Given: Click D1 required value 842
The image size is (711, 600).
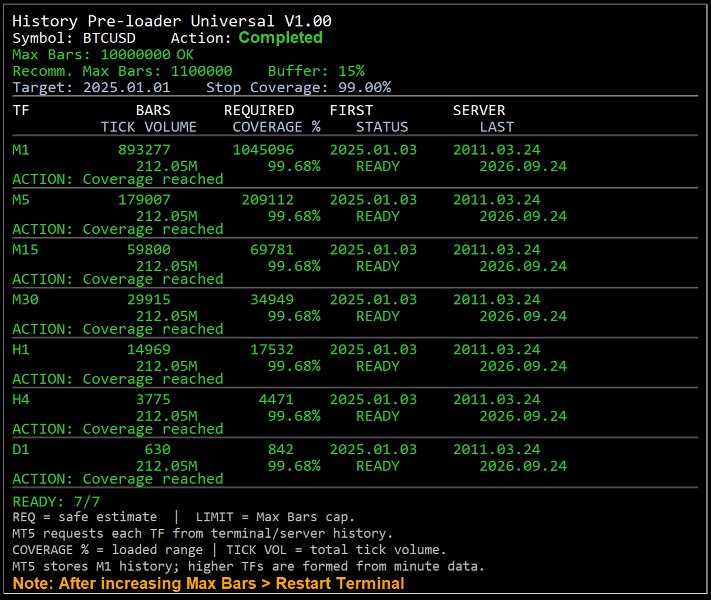Looking at the screenshot, I should [x=281, y=449].
